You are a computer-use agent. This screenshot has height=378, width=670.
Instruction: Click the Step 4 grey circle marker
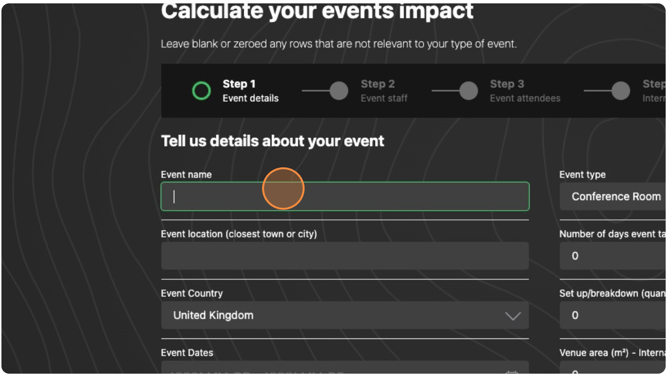pyautogui.click(x=620, y=91)
